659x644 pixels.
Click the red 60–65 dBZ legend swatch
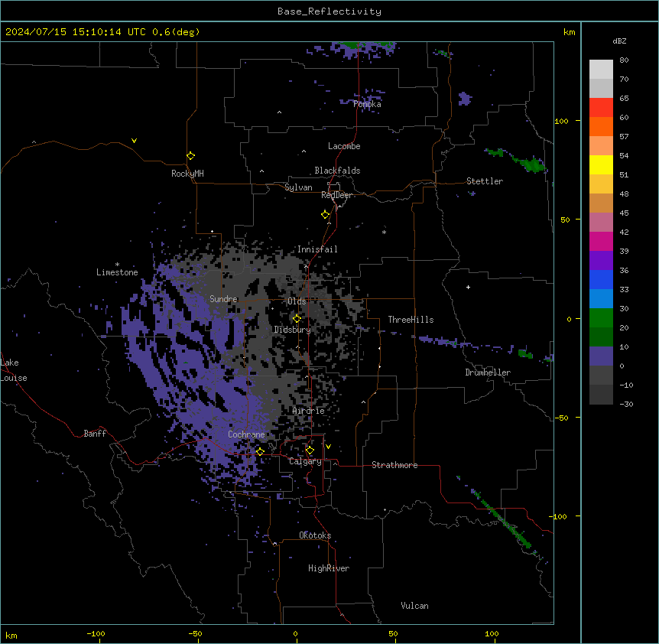[601, 108]
